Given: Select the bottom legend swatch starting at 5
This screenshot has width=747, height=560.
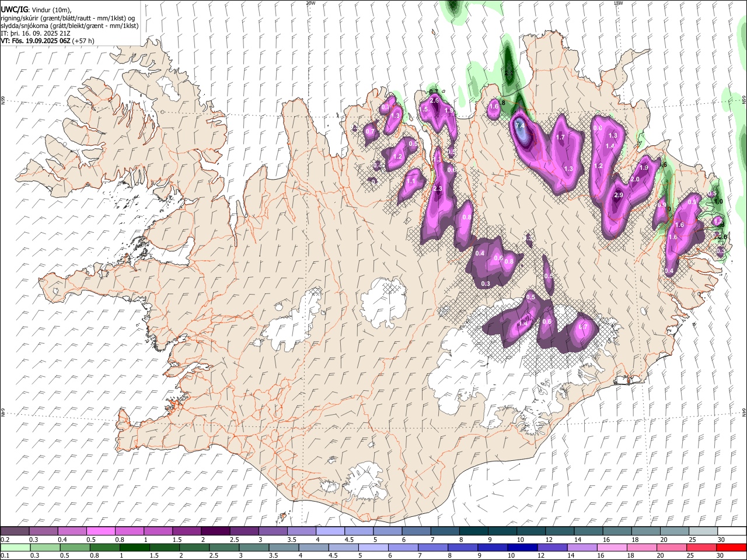Looking at the screenshot, I should [372, 547].
